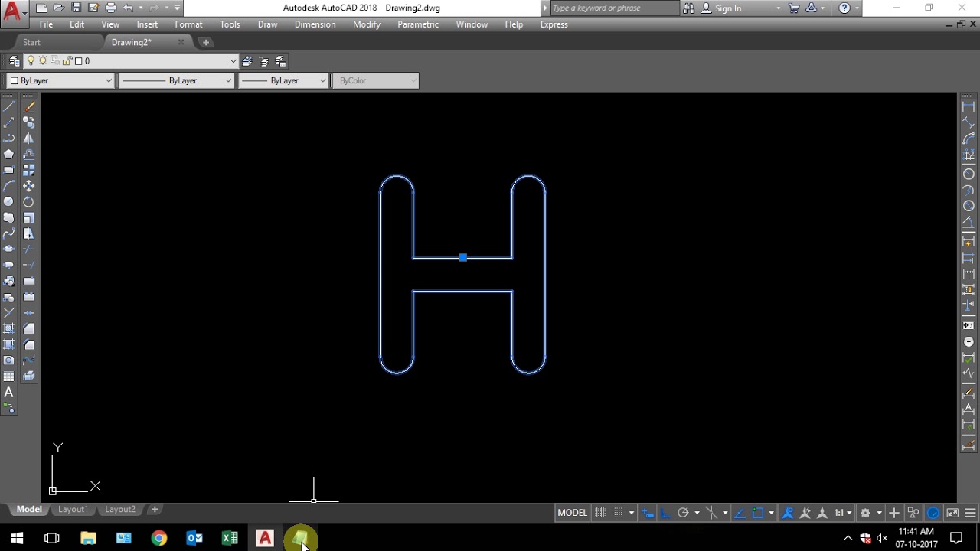This screenshot has height=551, width=980.
Task: Select the Multiline Text tool
Action: coord(8,393)
